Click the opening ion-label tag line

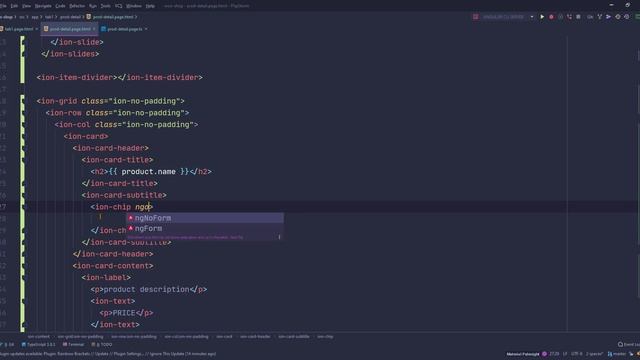tap(106, 278)
